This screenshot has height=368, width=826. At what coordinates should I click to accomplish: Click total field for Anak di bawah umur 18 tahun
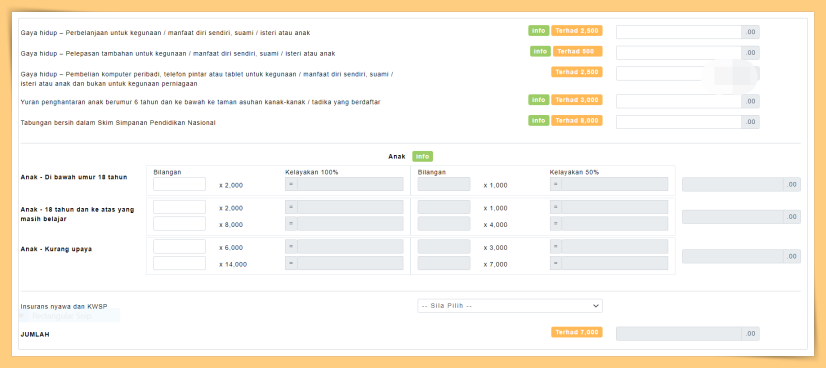(732, 184)
